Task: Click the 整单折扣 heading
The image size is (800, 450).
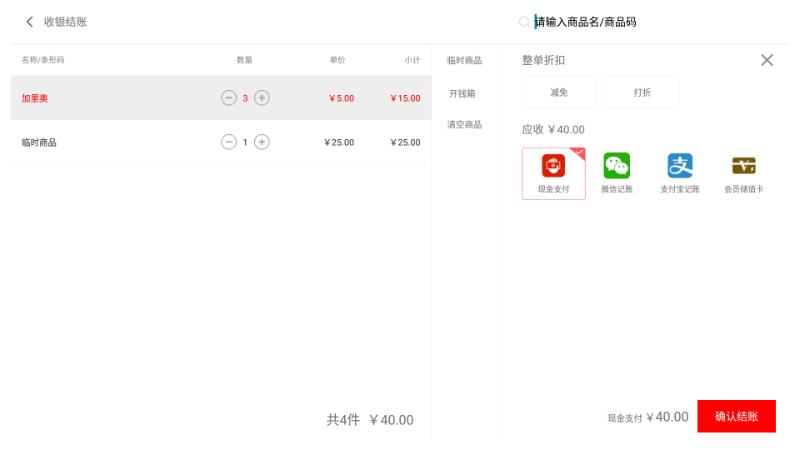Action: [543, 60]
